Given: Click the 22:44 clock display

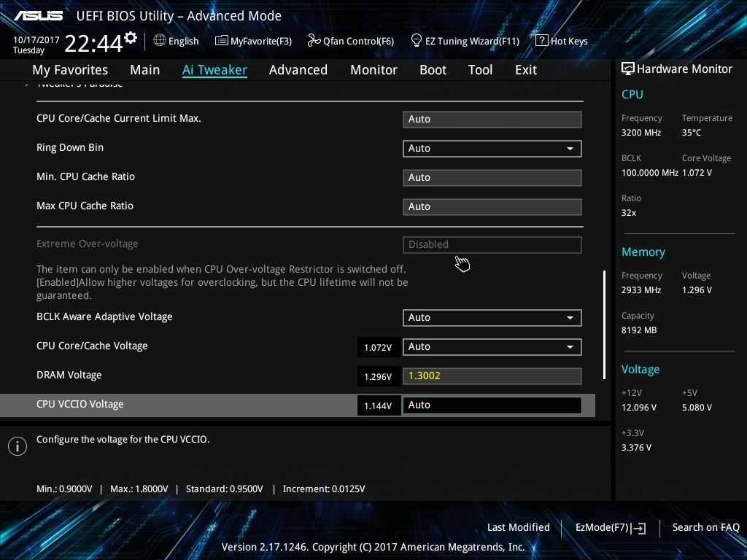Looking at the screenshot, I should point(94,44).
